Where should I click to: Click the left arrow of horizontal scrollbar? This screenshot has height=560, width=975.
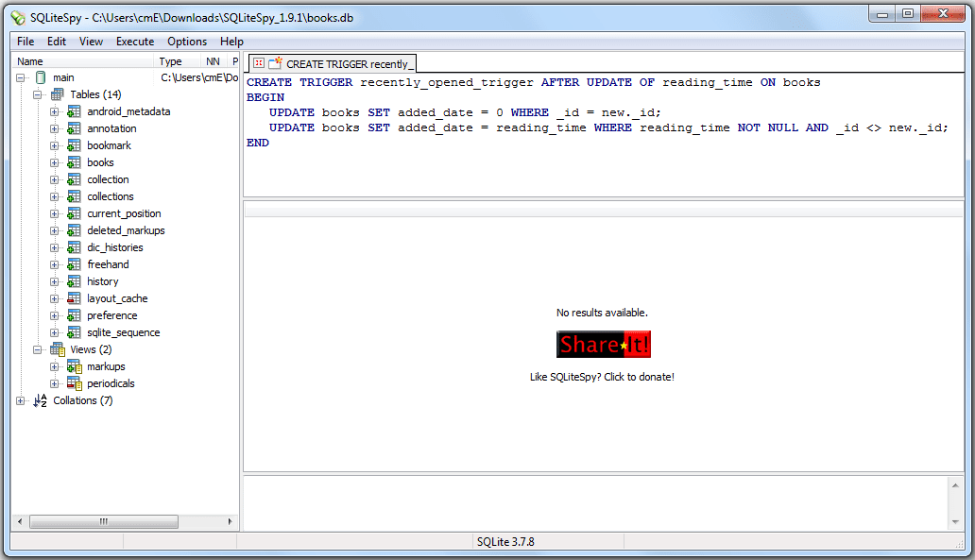click(x=20, y=521)
